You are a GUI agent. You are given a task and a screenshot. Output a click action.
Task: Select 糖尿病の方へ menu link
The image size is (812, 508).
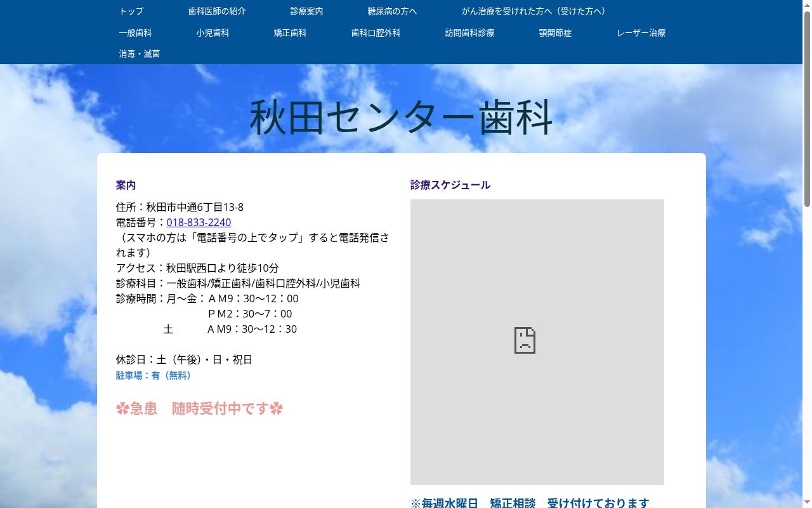392,11
